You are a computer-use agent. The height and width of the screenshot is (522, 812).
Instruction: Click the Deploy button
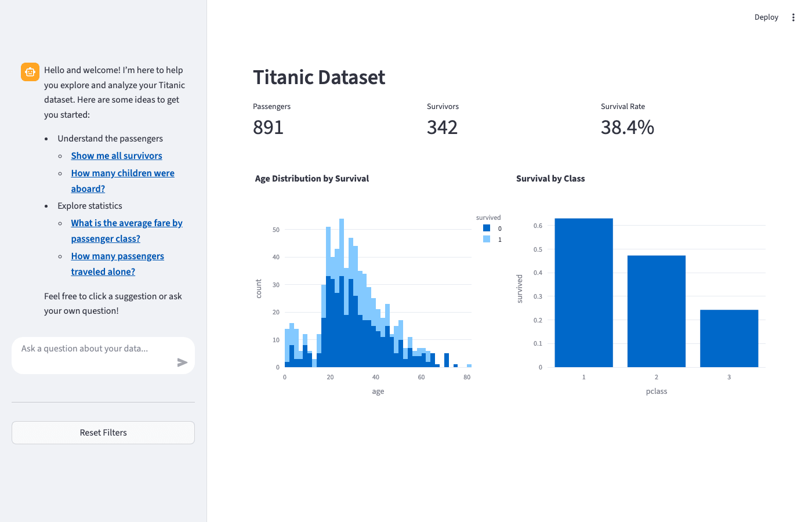766,17
